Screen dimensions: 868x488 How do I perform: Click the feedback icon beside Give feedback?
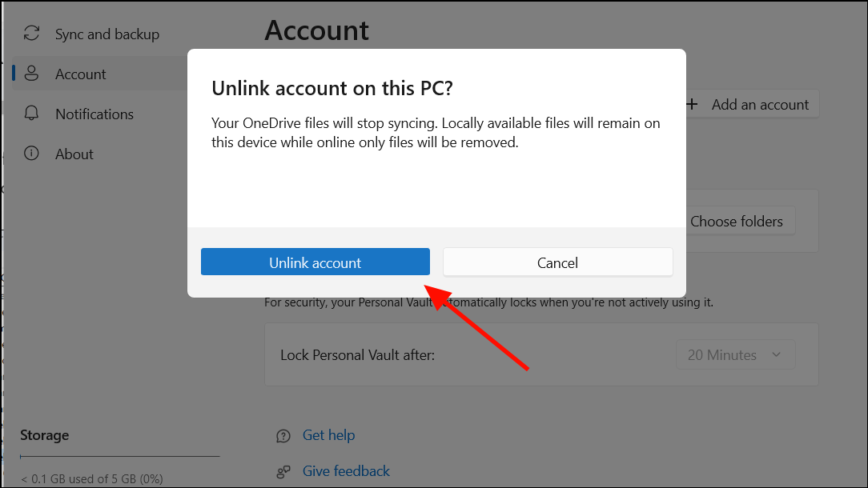coord(283,471)
